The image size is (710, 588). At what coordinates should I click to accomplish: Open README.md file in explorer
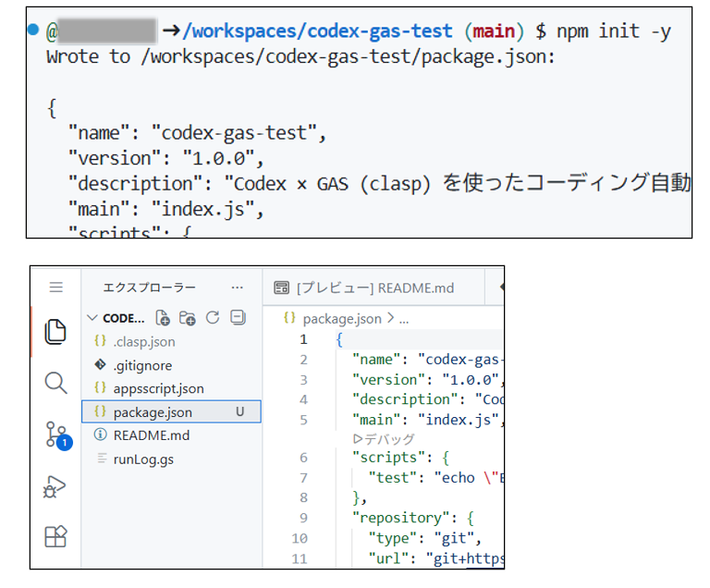[x=172, y=435]
